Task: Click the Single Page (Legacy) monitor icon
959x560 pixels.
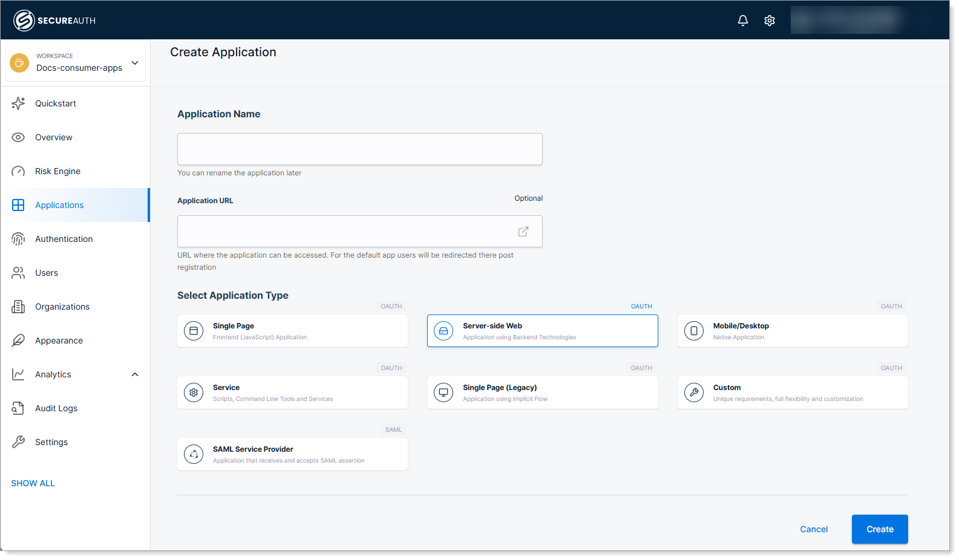Action: tap(443, 392)
